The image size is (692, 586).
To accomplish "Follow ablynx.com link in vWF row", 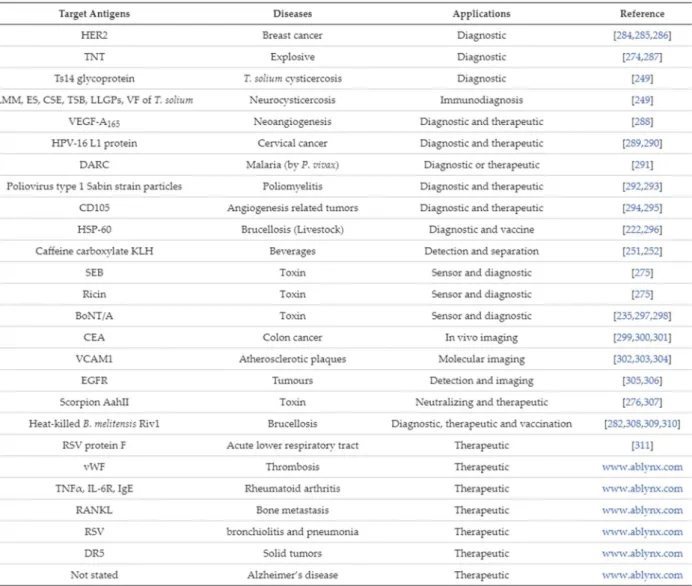I will tap(642, 467).
